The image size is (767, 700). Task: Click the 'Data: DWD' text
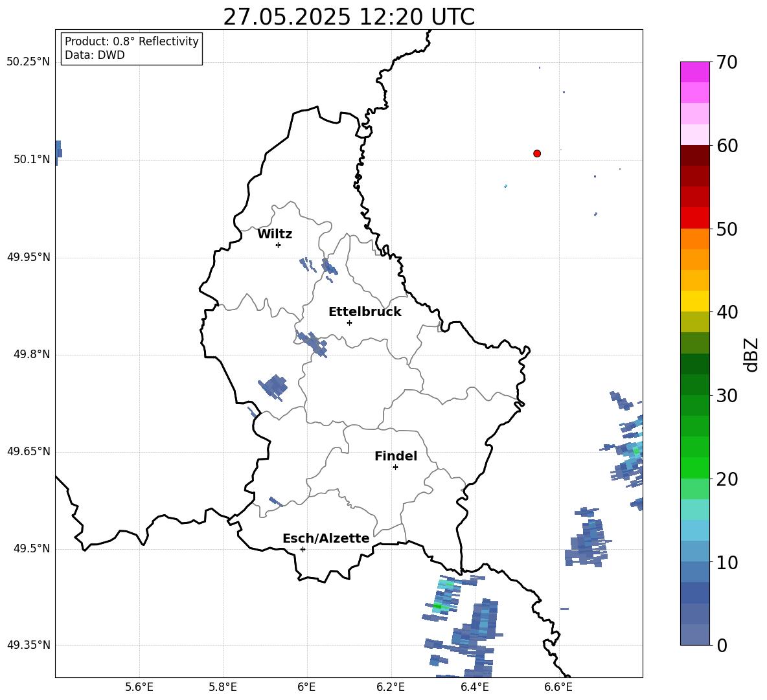95,55
